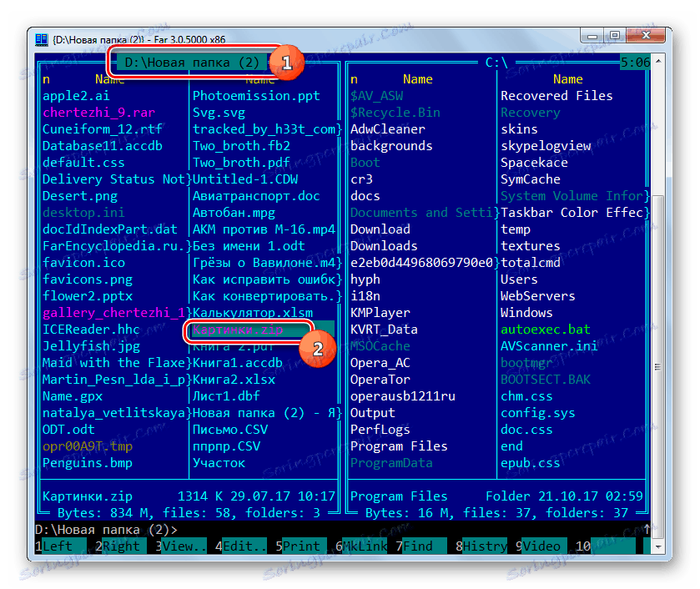Image resolution: width=700 pixels, height=589 pixels.
Task: Select the OperaTor folder
Action: pyautogui.click(x=380, y=380)
